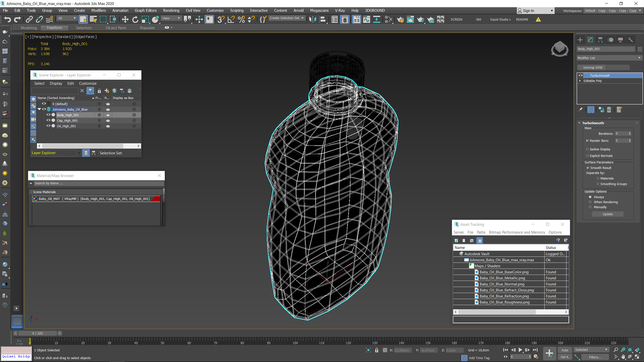Screen dimensions: 644x362
Task: Click the Sign In button
Action: click(x=528, y=11)
